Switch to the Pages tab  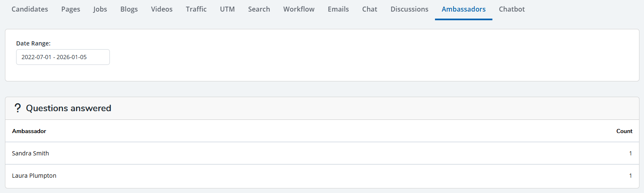[71, 9]
